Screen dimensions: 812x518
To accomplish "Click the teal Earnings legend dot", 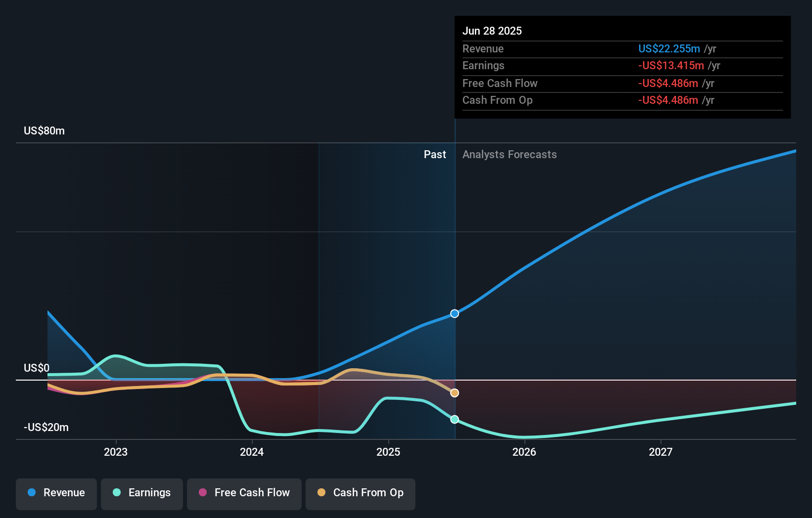I will pyautogui.click(x=116, y=493).
